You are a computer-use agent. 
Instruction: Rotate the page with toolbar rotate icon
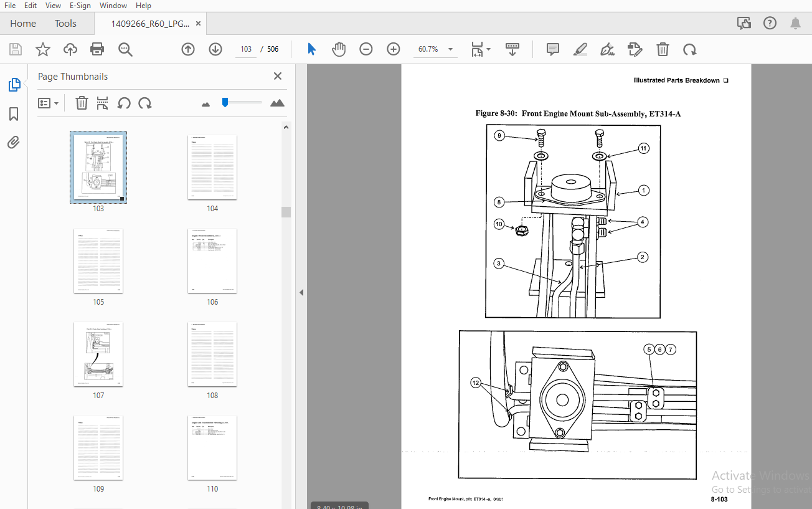point(690,49)
